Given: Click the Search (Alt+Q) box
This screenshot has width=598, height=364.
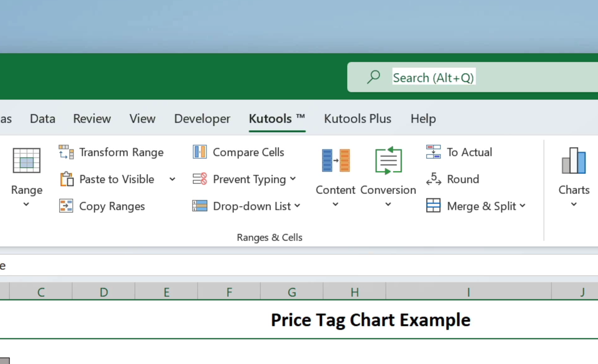Looking at the screenshot, I should coord(434,78).
